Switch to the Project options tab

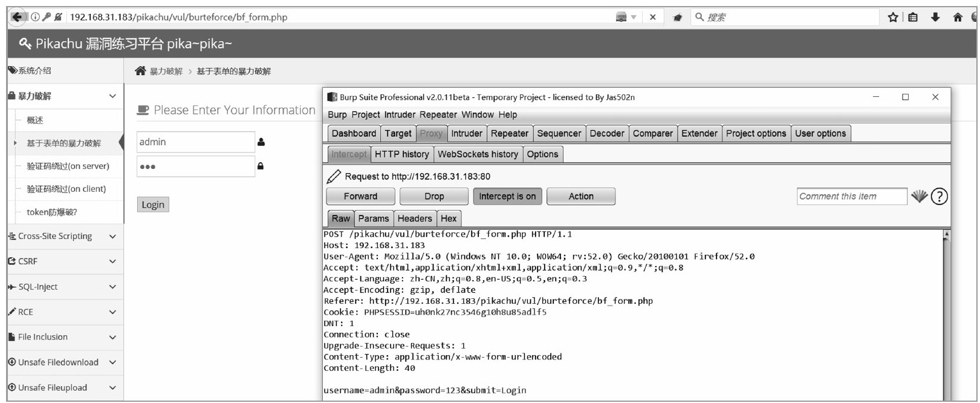click(x=756, y=134)
